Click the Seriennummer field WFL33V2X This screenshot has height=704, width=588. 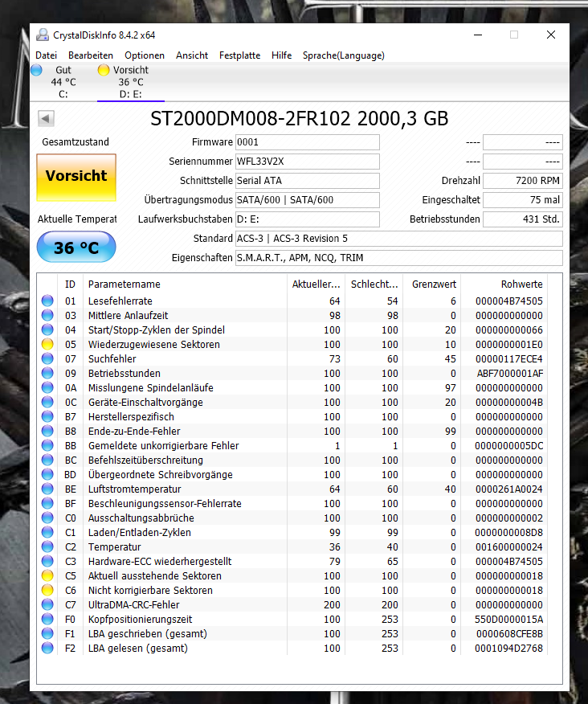point(308,162)
